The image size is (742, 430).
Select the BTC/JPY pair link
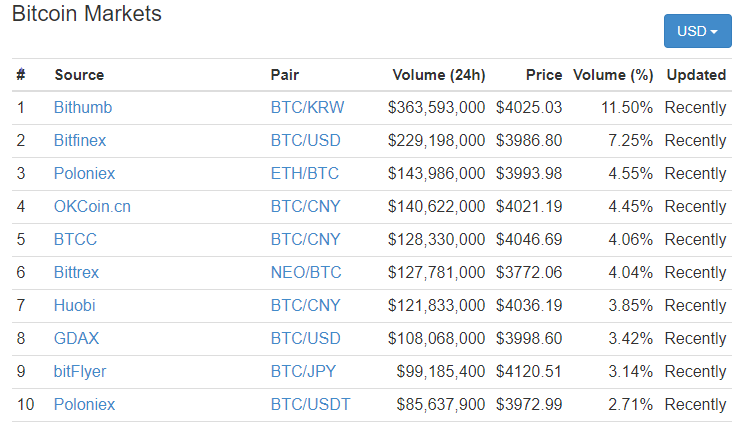[x=303, y=371]
